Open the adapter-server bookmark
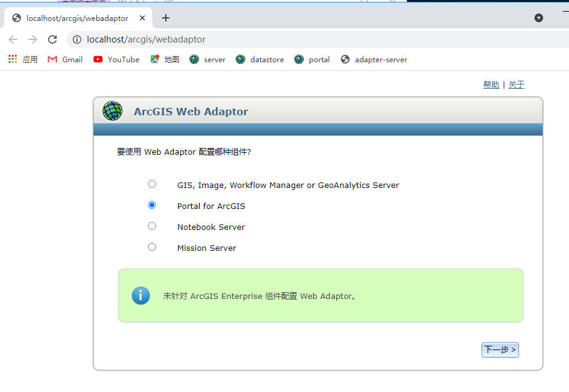 pos(374,59)
